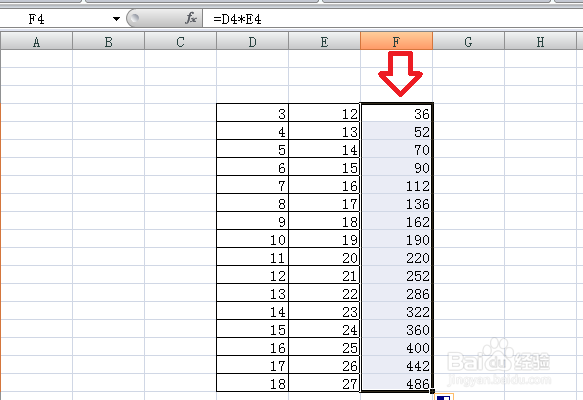Click column D cell containing 11
The image size is (583, 400).
252,257
